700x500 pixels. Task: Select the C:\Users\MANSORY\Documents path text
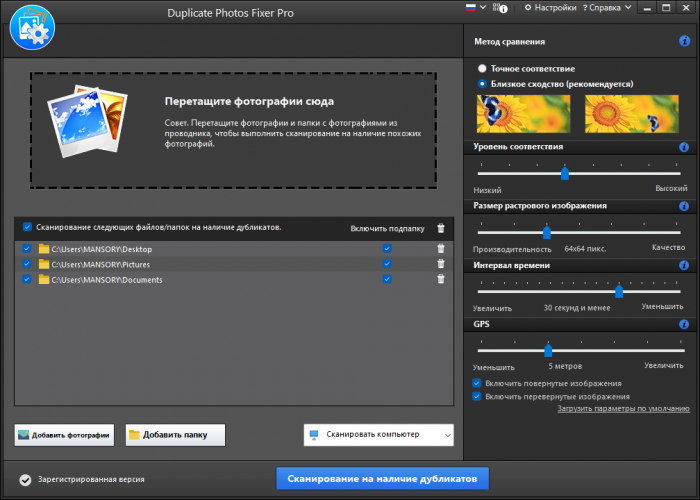click(107, 280)
